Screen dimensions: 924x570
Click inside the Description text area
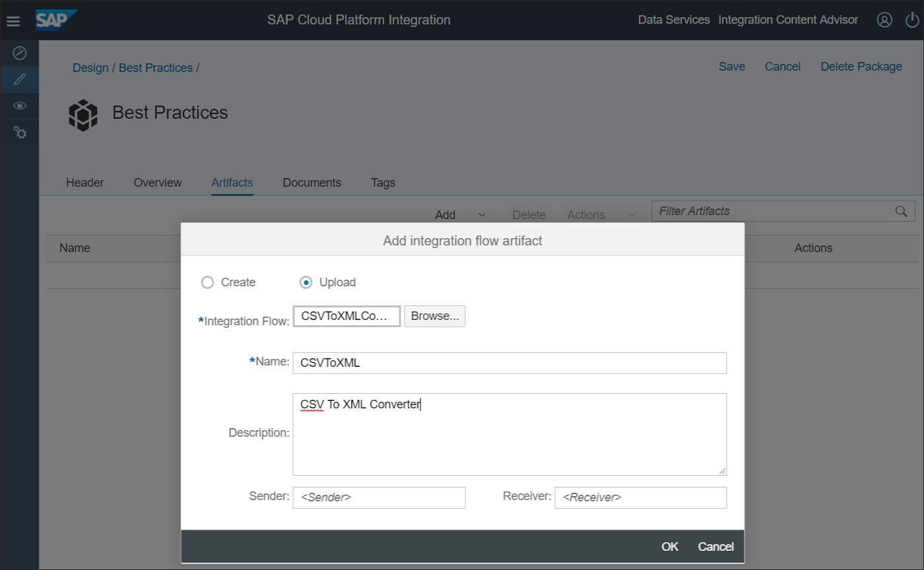[x=510, y=434]
